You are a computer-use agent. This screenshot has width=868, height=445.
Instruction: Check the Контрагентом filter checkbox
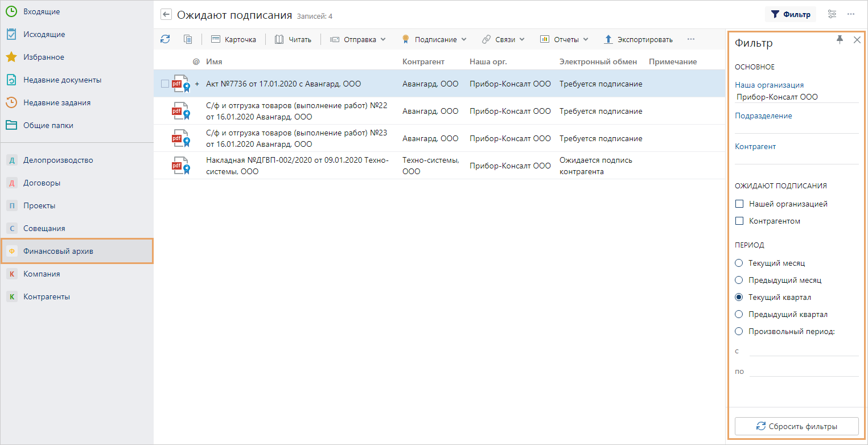(x=739, y=221)
